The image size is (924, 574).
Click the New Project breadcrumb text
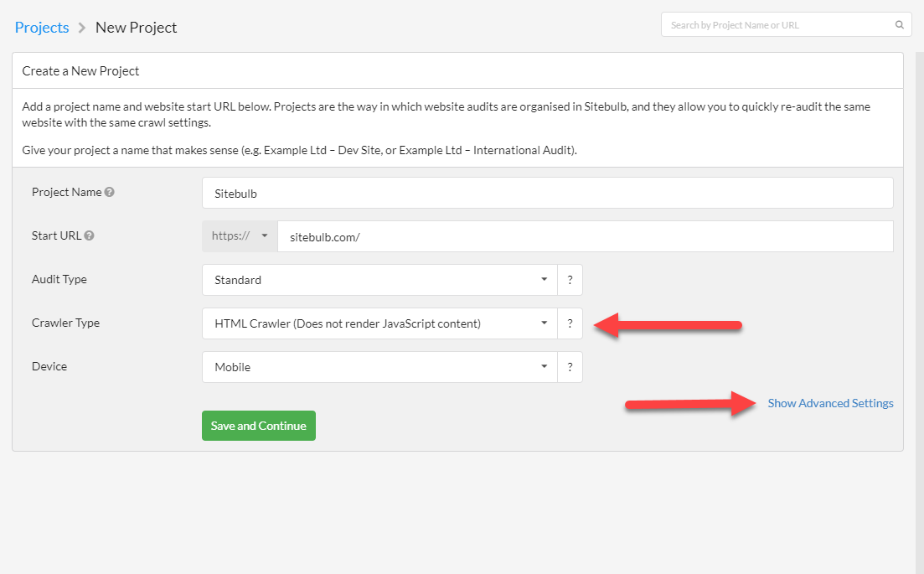tap(136, 28)
